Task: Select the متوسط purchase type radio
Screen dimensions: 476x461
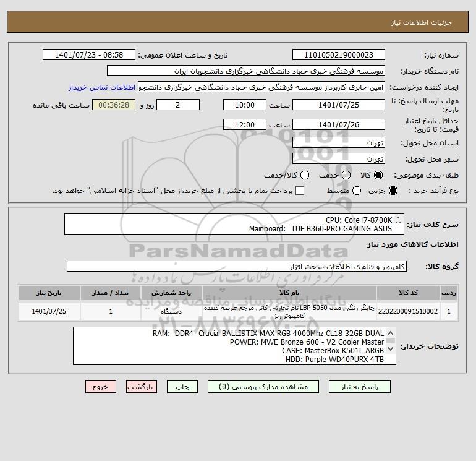Action: [357, 191]
